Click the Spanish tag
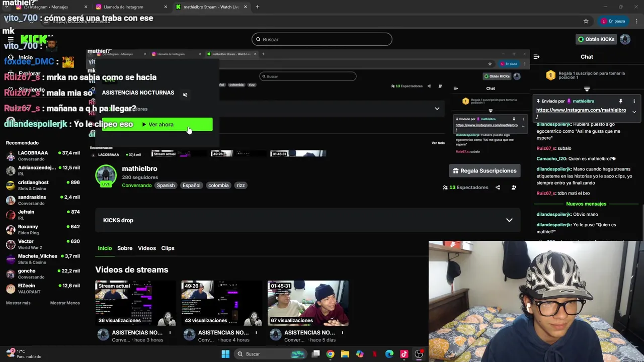 point(166,186)
